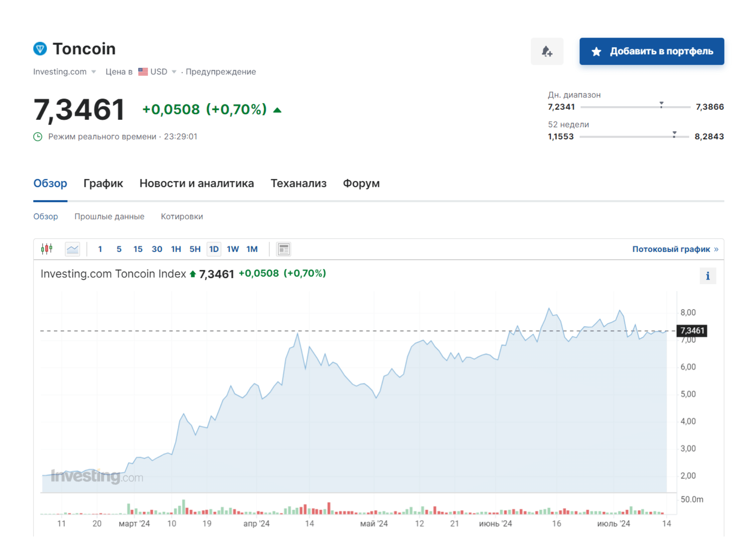Image resolution: width=756 pixels, height=541 pixels.
Task: Open the Потоковый график link
Action: click(x=671, y=249)
